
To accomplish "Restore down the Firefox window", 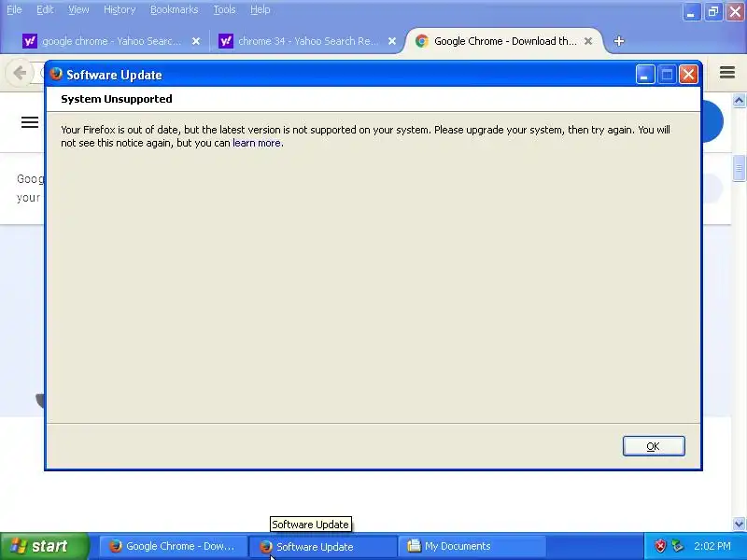I will (x=713, y=12).
